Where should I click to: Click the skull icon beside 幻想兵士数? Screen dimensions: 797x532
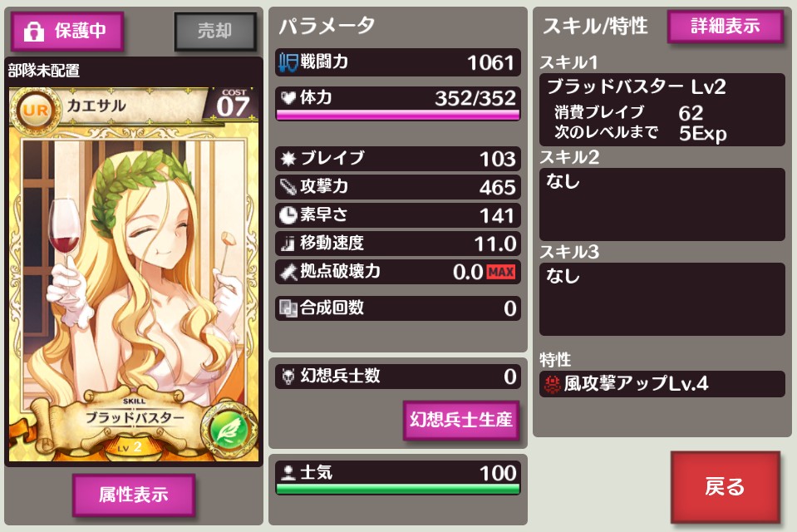tap(288, 377)
